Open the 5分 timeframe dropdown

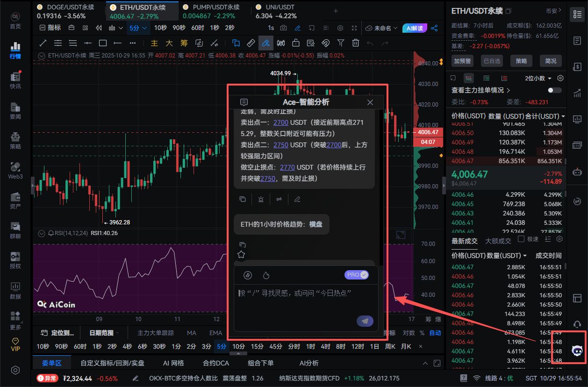tap(137, 28)
